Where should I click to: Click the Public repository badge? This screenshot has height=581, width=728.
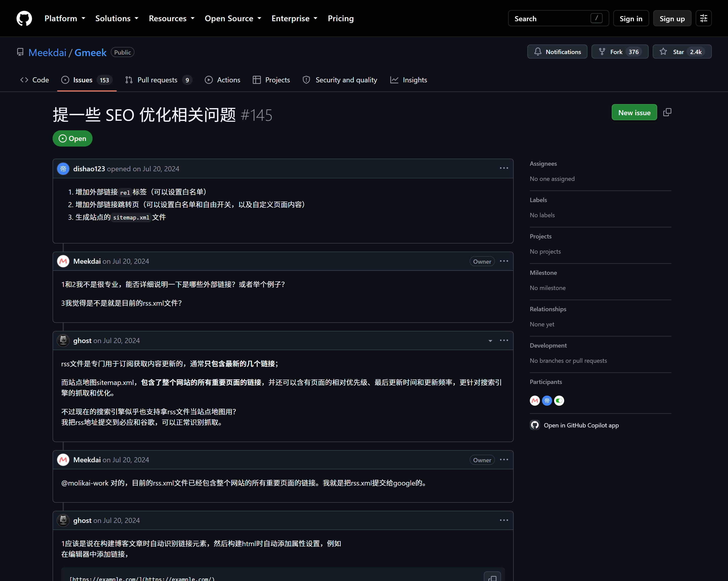[122, 52]
